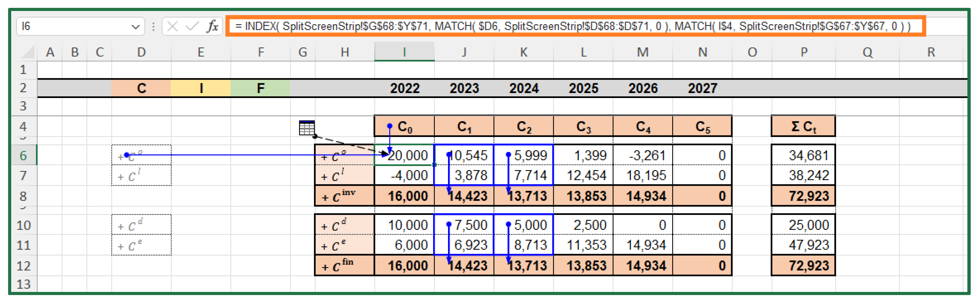Click the Σ Ct header cell
980x301 pixels.
pyautogui.click(x=803, y=126)
